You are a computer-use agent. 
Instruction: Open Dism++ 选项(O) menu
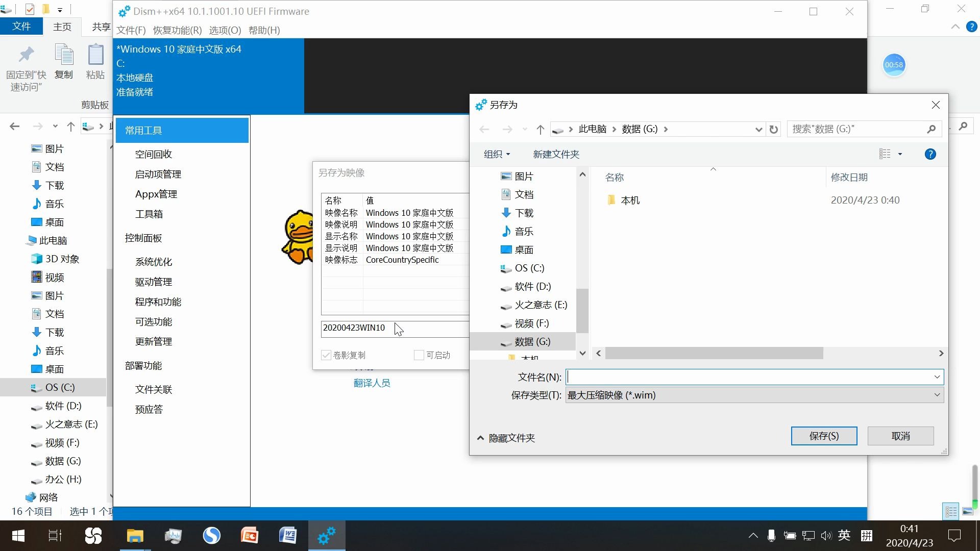click(225, 30)
